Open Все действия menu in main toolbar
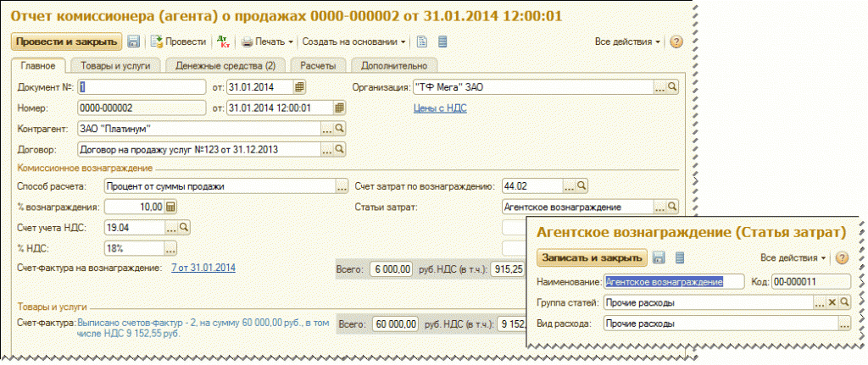Viewport: 868px width, 365px height. click(627, 41)
